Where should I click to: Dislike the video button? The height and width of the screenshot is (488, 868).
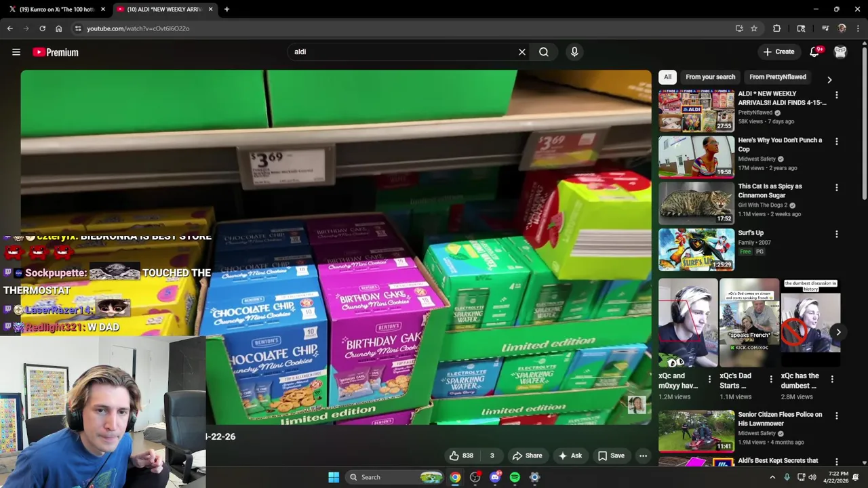(x=492, y=455)
